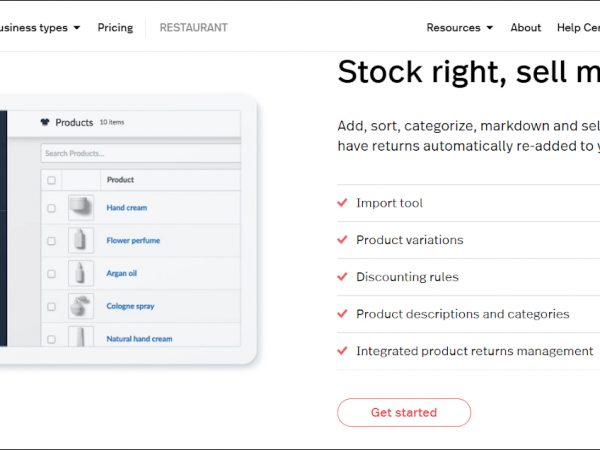Click the Hand cream product thumbnail

click(81, 208)
